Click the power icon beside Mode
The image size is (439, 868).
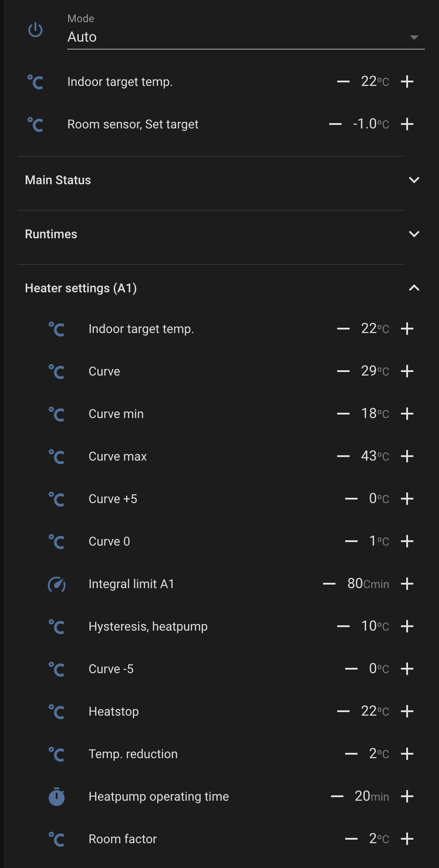[35, 31]
